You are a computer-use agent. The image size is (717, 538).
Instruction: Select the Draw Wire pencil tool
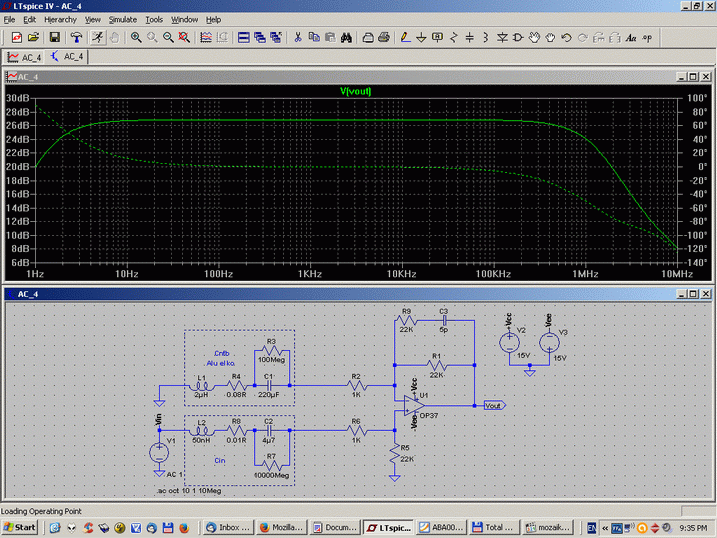(x=405, y=37)
